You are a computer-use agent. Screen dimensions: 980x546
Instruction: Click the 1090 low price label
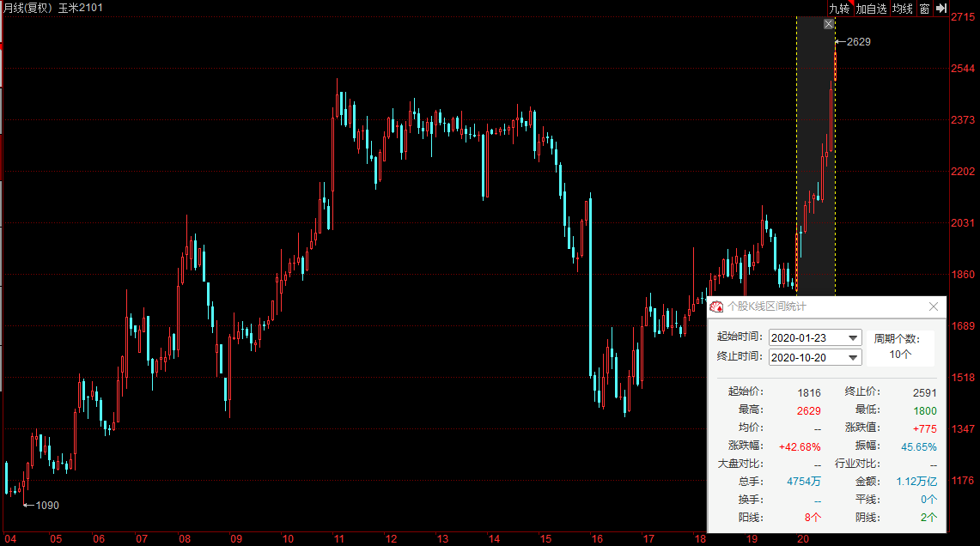tap(47, 506)
